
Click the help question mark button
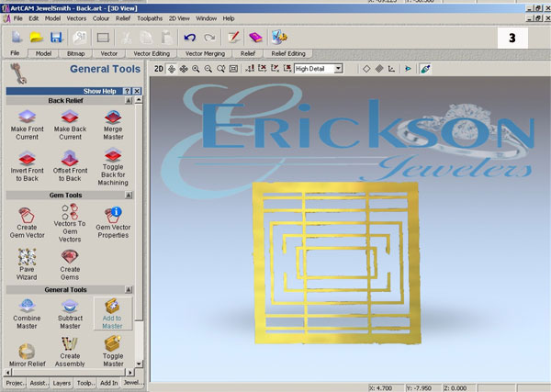coord(128,91)
